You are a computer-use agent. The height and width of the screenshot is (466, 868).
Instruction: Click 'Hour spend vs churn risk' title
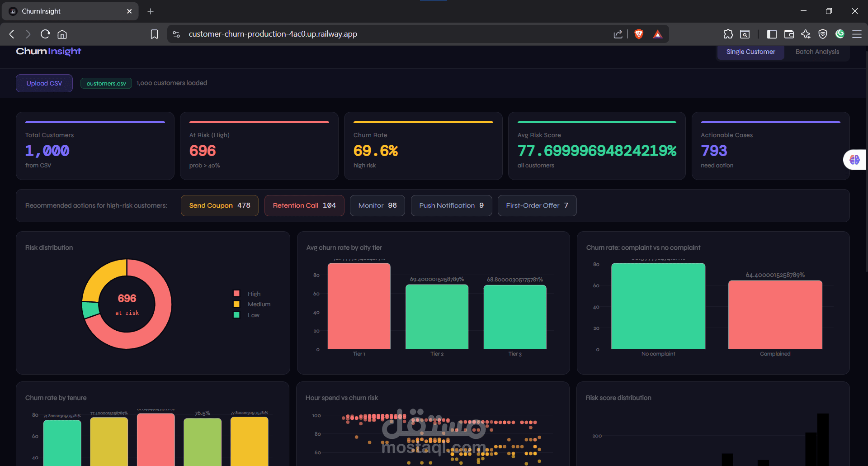[342, 398]
